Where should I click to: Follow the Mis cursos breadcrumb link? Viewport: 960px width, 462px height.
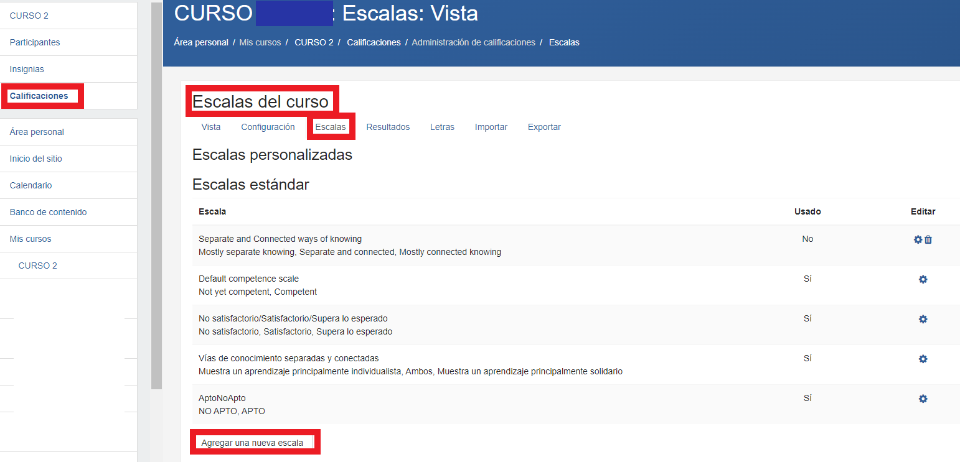pos(260,43)
